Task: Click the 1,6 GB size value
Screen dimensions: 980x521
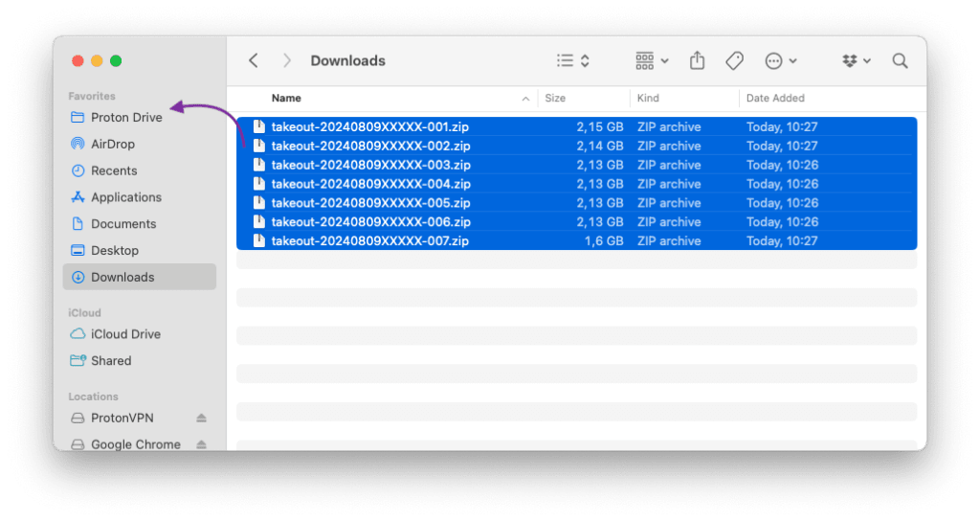Action: tap(604, 240)
